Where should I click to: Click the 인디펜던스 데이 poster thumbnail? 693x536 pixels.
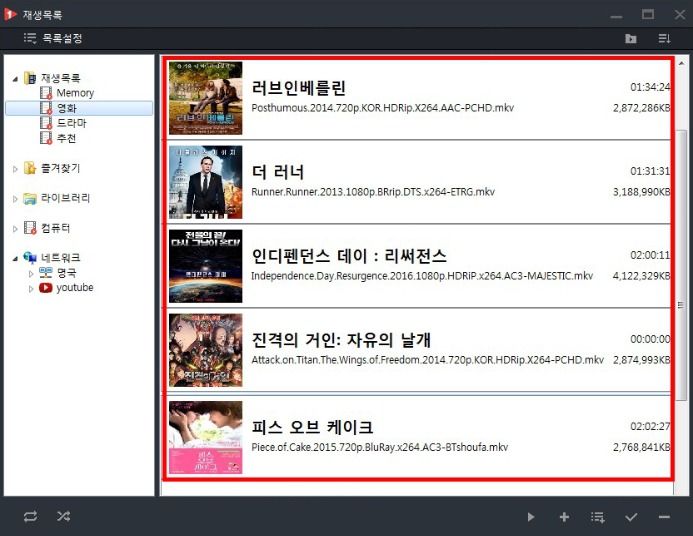[206, 266]
